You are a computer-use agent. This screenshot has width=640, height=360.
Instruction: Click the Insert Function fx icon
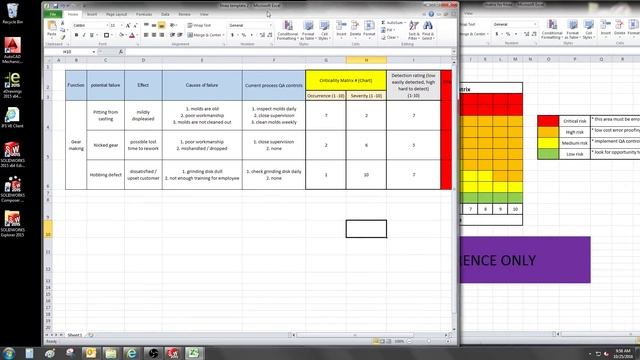pyautogui.click(x=121, y=52)
